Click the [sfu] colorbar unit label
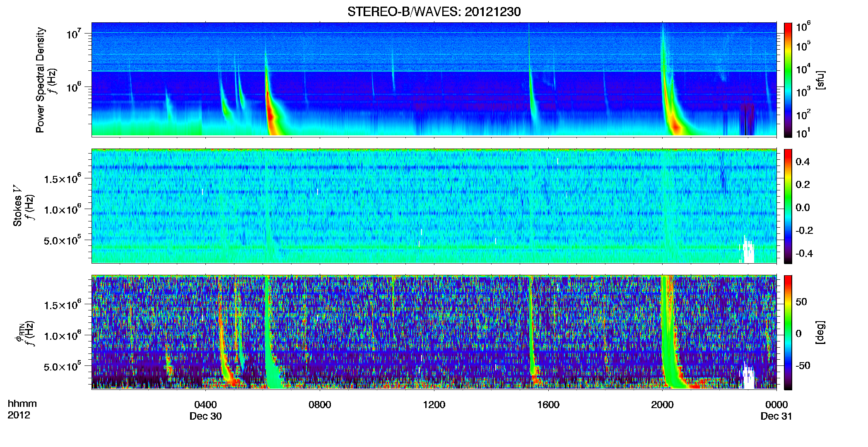The image size is (868, 447). pyautogui.click(x=820, y=80)
